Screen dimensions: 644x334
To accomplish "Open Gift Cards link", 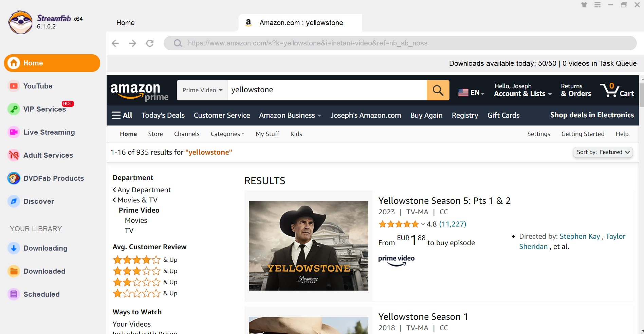I will 503,115.
